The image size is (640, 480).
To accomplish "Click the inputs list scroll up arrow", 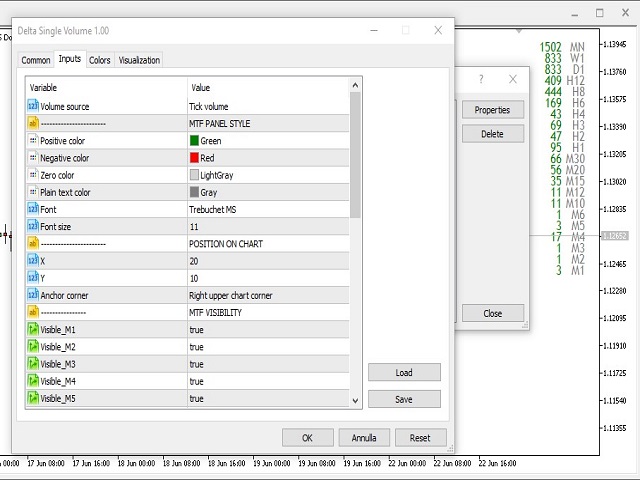I will 355,85.
